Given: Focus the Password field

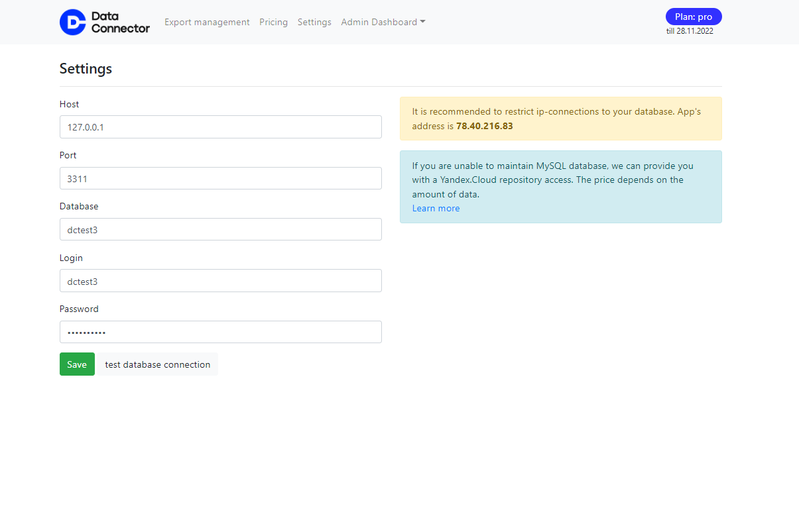Looking at the screenshot, I should 220,332.
